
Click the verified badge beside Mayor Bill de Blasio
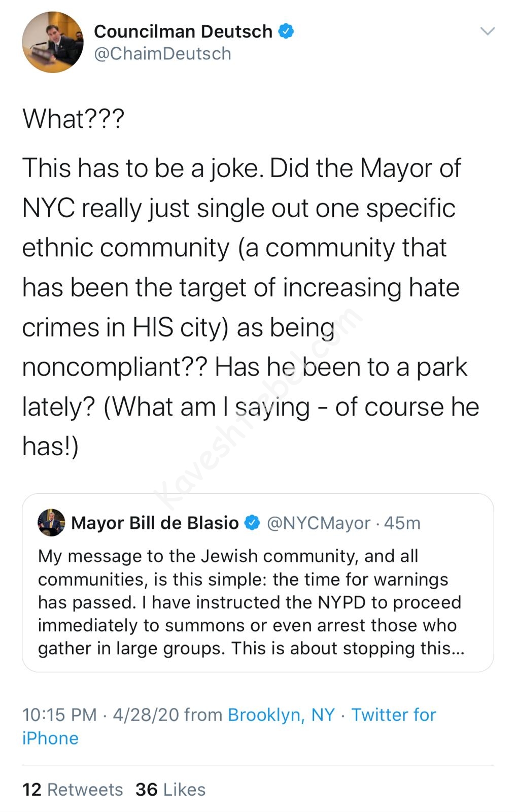252,523
